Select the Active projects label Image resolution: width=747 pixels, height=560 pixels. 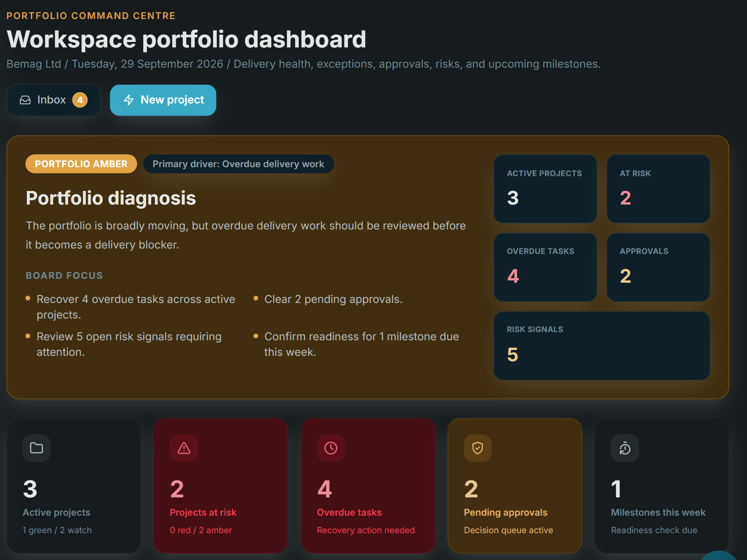tap(56, 513)
